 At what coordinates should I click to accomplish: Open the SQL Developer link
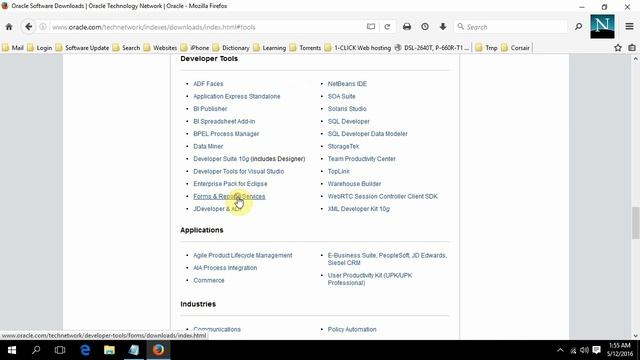[349, 122]
